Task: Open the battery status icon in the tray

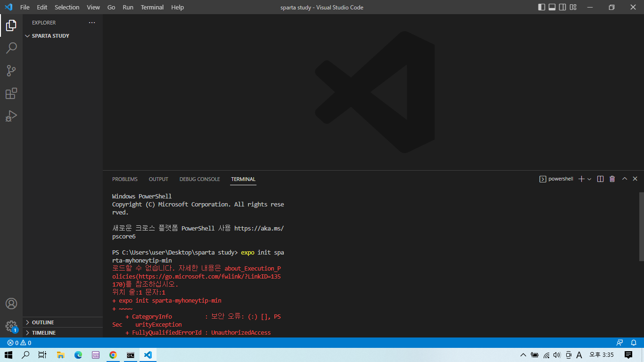Action: (x=535, y=355)
